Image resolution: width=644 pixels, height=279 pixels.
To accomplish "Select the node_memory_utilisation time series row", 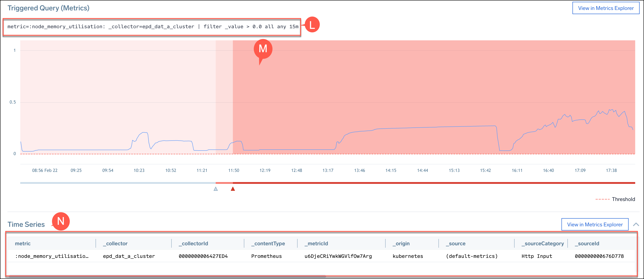I will click(52, 256).
